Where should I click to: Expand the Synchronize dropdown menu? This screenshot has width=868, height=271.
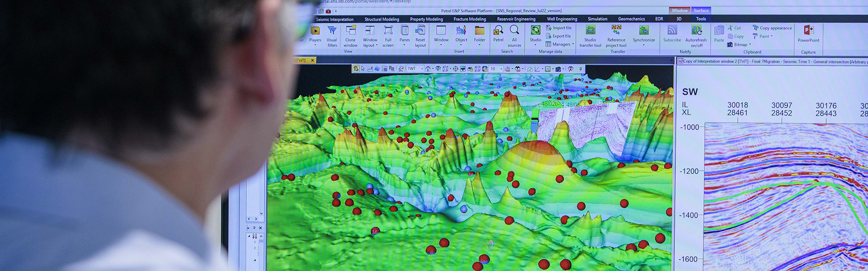click(644, 45)
